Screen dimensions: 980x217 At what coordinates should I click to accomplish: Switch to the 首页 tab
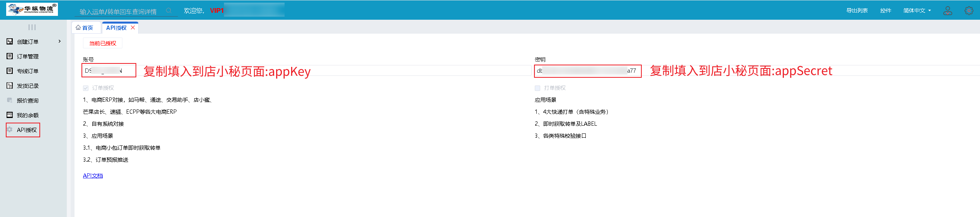(x=85, y=28)
